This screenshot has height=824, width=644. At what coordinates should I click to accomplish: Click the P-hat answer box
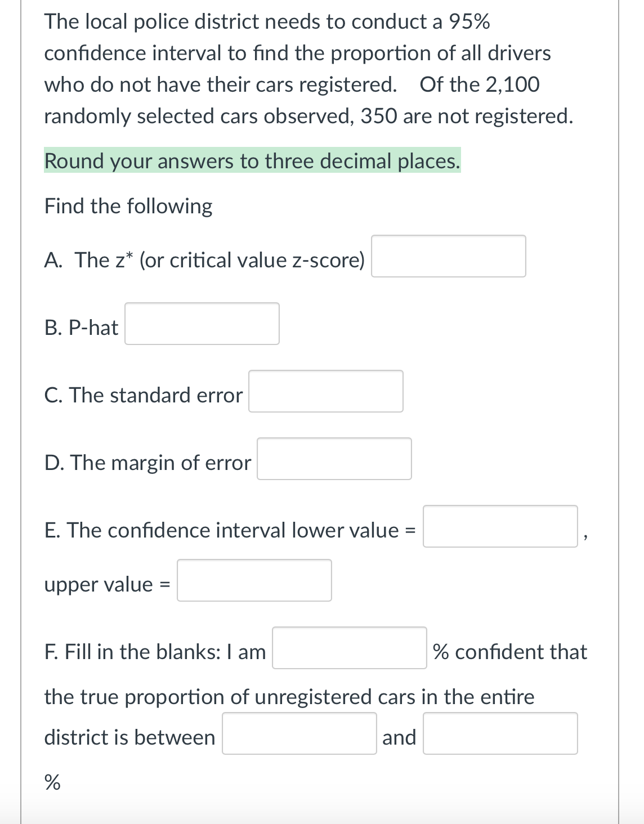pos(202,324)
